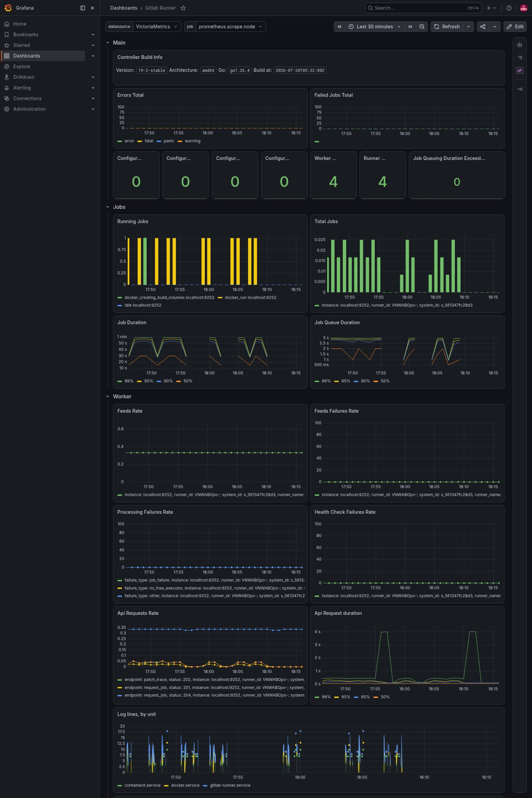The image size is (532, 798).
Task: Click the export icon in the side toolbar
Action: [519, 44]
